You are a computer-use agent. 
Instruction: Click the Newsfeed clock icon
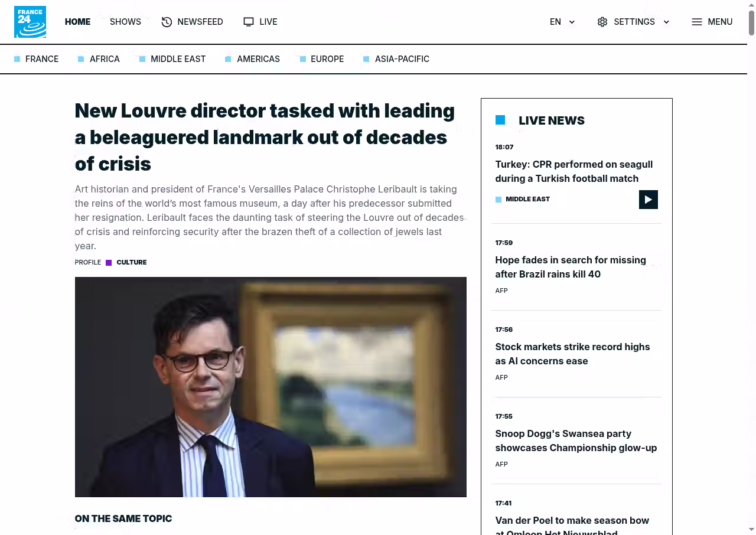167,22
